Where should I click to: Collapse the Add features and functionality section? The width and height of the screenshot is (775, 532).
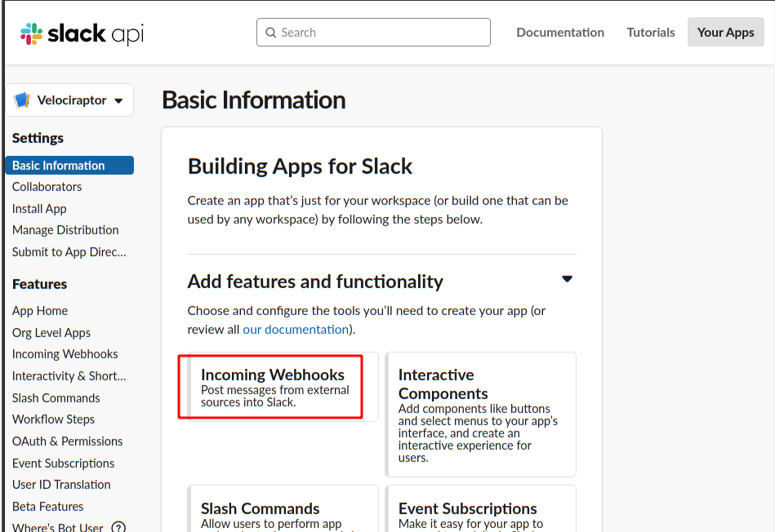pos(567,279)
